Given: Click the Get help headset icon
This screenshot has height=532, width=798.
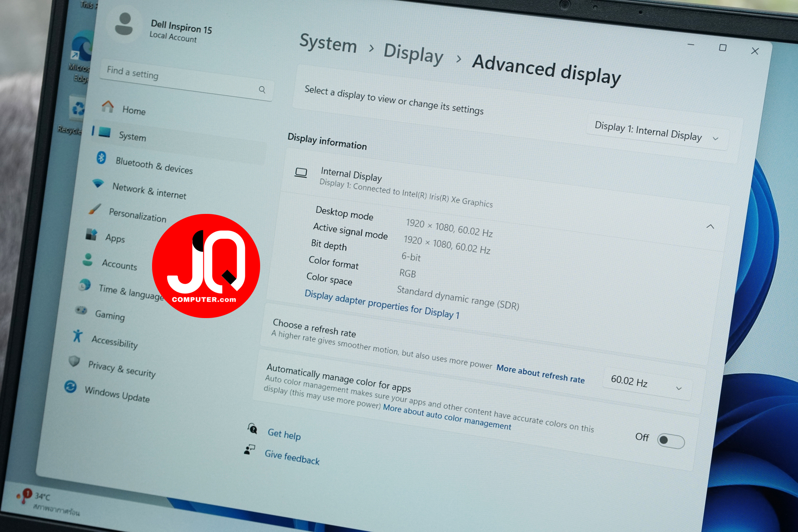Looking at the screenshot, I should (x=252, y=428).
